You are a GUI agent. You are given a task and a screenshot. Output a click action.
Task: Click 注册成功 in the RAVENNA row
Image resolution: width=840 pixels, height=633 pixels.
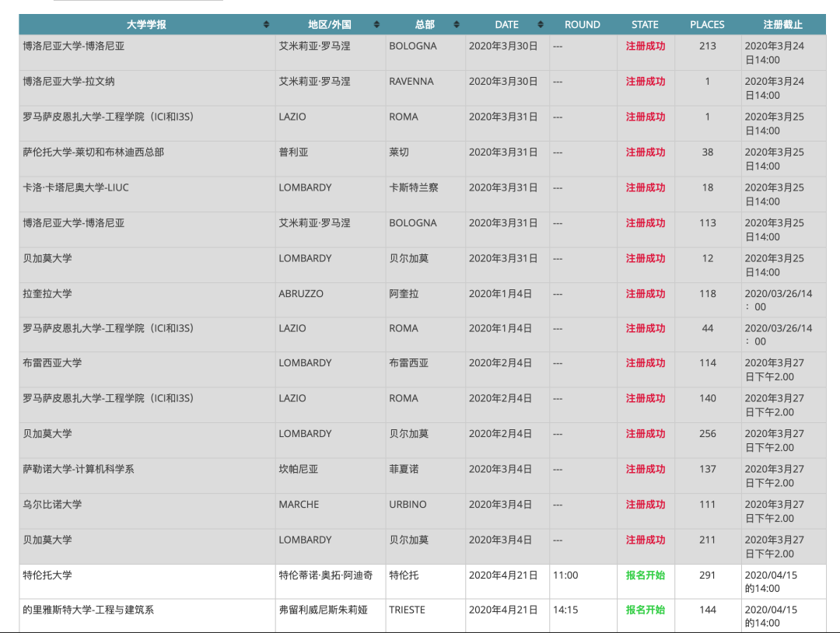pos(646,82)
